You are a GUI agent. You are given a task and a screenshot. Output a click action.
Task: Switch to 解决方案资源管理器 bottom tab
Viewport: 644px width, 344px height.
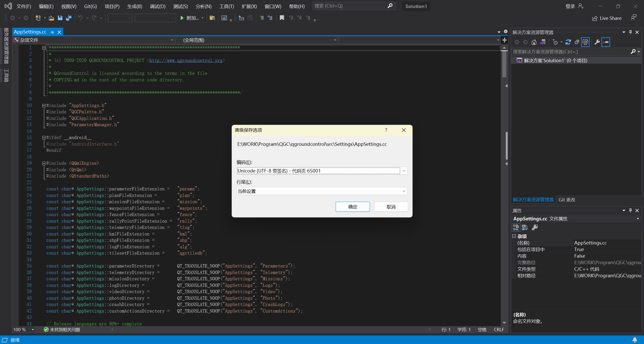pyautogui.click(x=533, y=200)
